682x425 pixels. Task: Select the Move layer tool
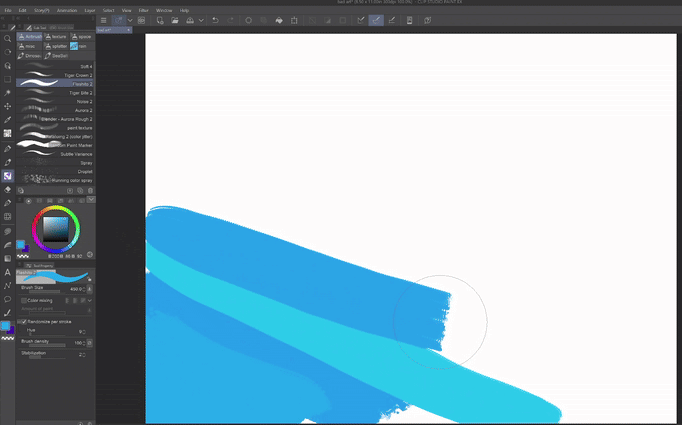pos(8,106)
